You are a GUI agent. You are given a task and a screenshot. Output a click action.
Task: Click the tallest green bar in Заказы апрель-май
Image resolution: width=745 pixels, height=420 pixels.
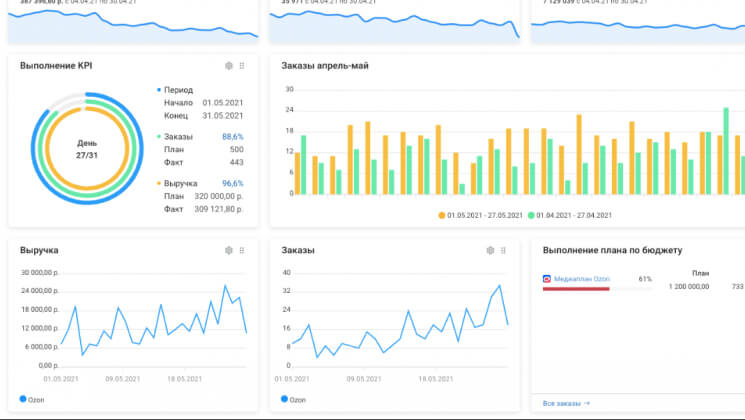[x=726, y=151]
